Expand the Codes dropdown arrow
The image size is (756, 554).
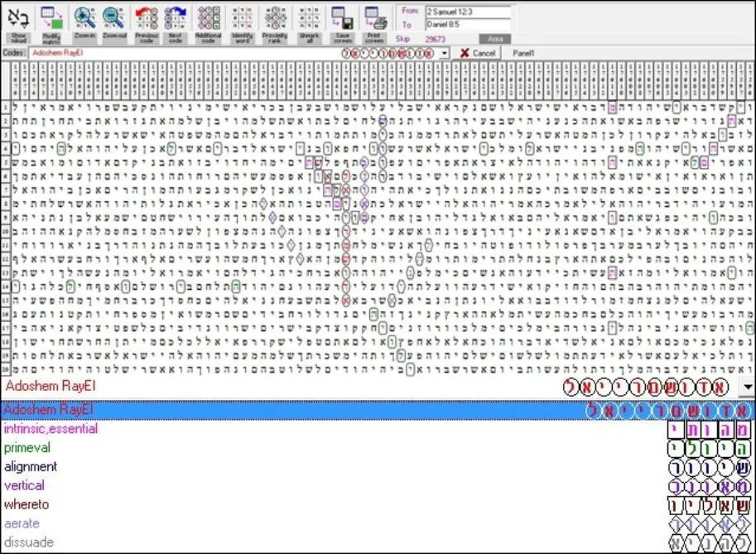(445, 53)
